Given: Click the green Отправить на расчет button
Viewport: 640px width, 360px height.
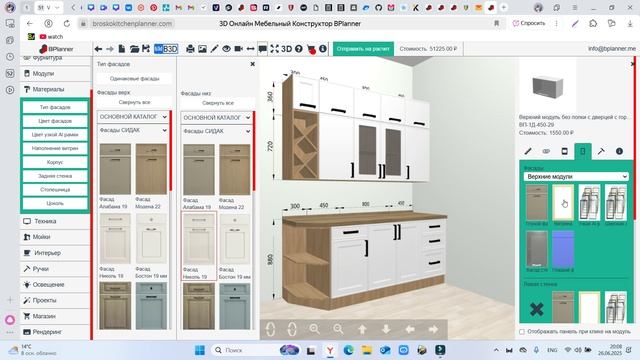Looking at the screenshot, I should point(363,49).
